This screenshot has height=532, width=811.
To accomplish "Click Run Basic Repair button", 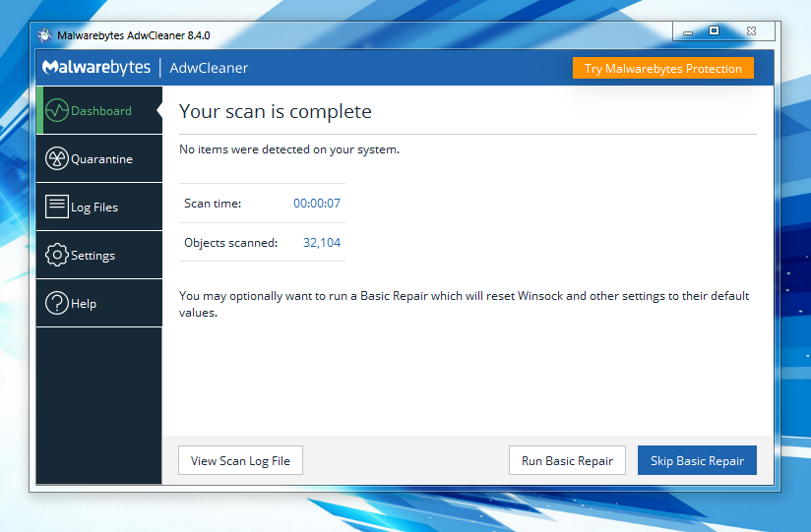I will tap(567, 460).
